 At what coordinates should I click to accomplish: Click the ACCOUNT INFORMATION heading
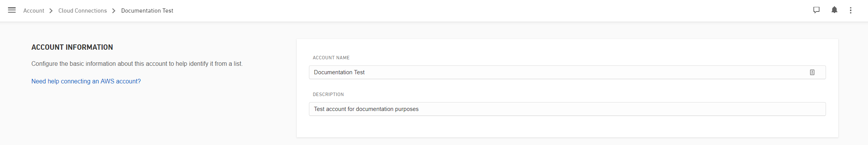(72, 47)
